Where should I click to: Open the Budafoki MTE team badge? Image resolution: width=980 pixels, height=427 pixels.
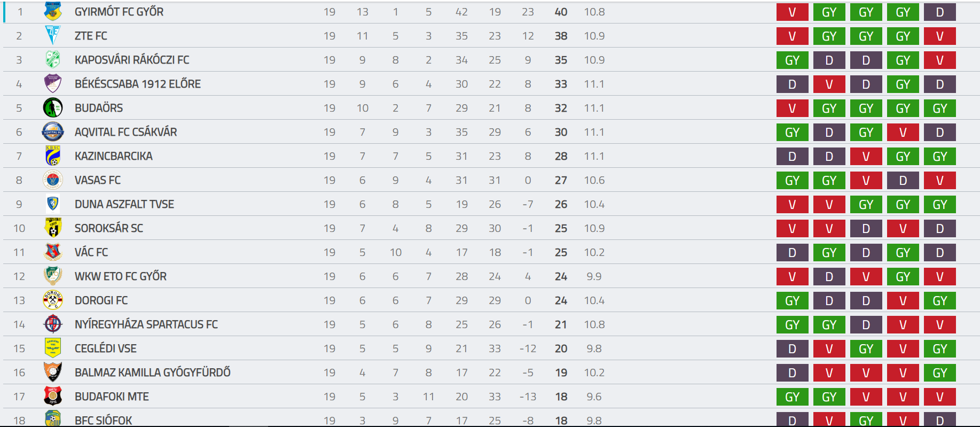pyautogui.click(x=53, y=396)
